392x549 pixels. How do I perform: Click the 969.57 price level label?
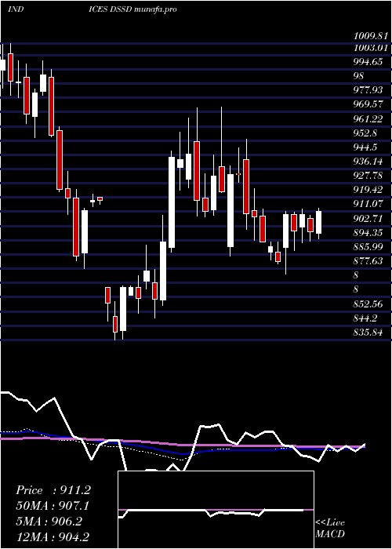368,104
